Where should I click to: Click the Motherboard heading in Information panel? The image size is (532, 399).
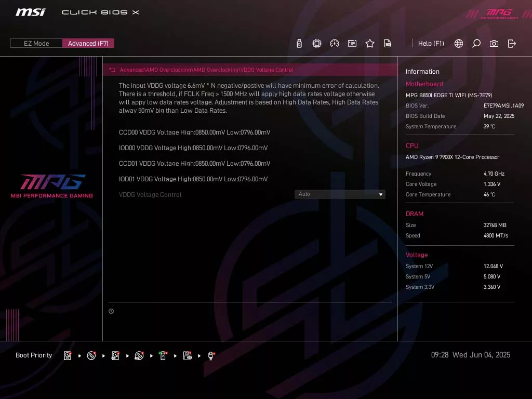pos(424,84)
